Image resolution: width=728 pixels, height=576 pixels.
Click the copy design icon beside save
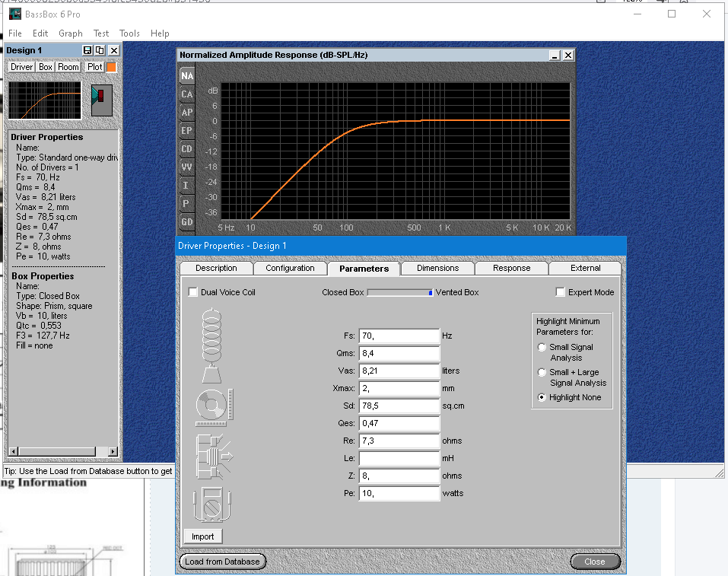click(100, 50)
